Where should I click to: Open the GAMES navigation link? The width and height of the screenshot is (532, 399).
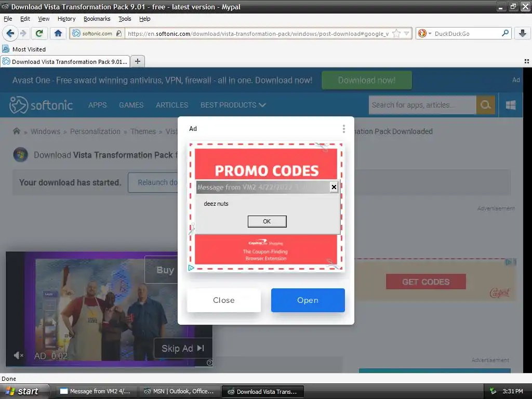point(131,105)
